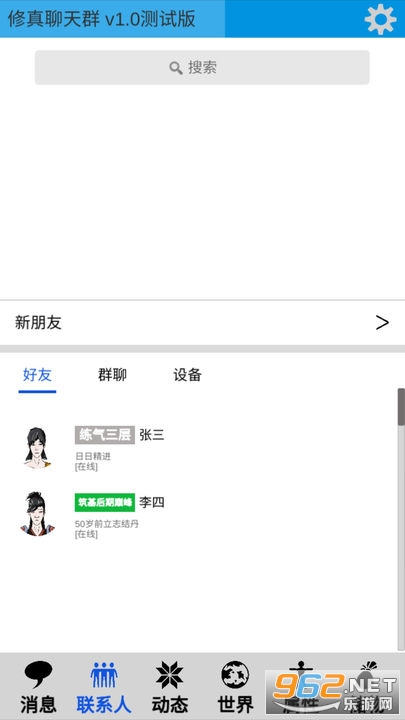Go to the 世界 globe icon
Viewport: 405px width, 720px height.
point(235,675)
